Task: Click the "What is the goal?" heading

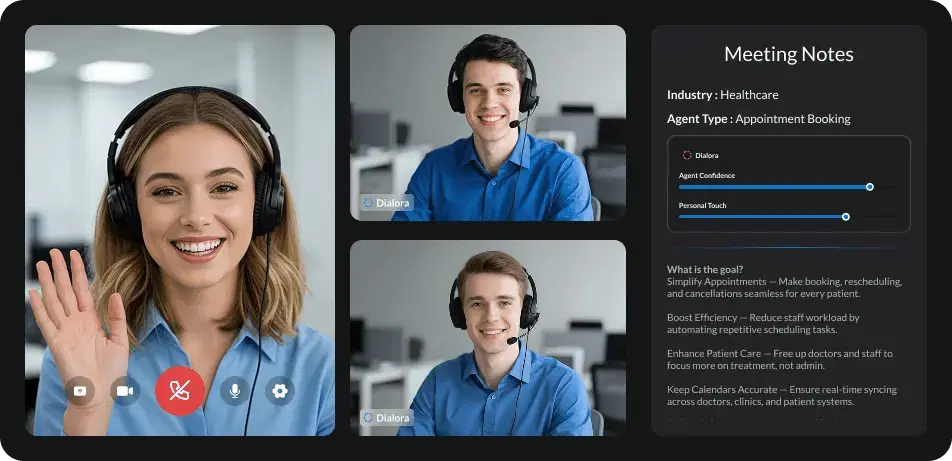Action: pyautogui.click(x=705, y=269)
